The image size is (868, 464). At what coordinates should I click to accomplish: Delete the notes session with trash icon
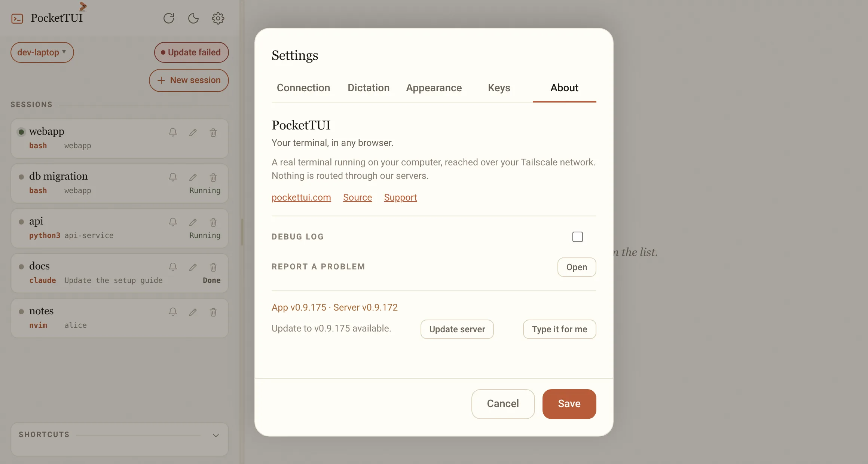[213, 312]
